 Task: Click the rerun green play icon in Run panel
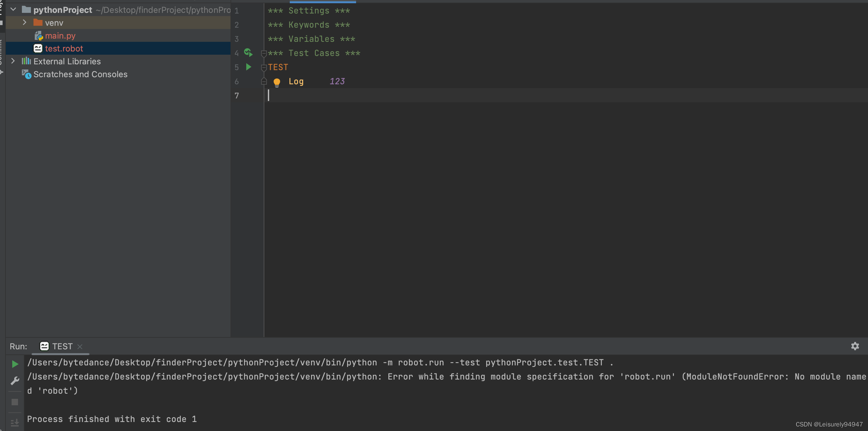[15, 364]
